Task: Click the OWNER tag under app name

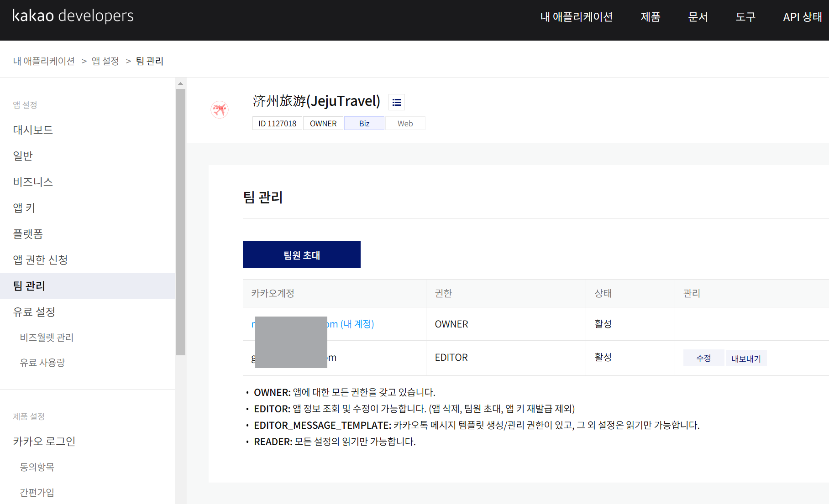Action: (323, 124)
